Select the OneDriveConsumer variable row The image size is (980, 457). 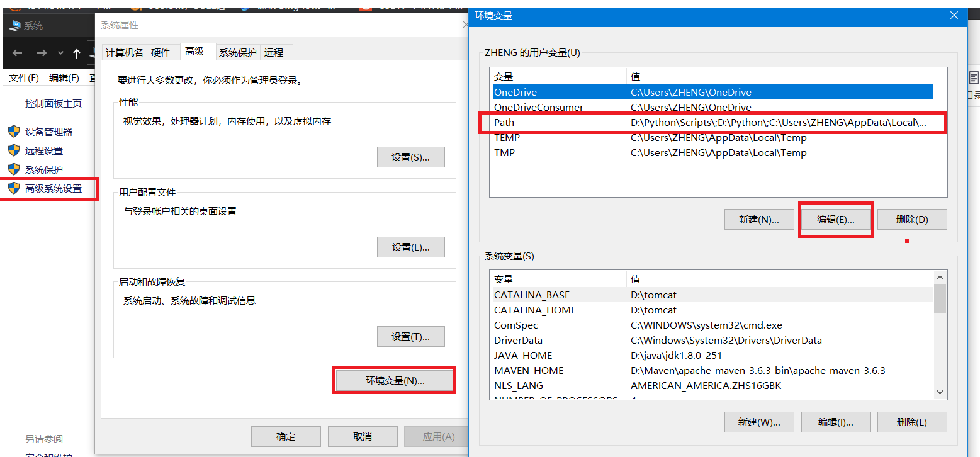[712, 107]
